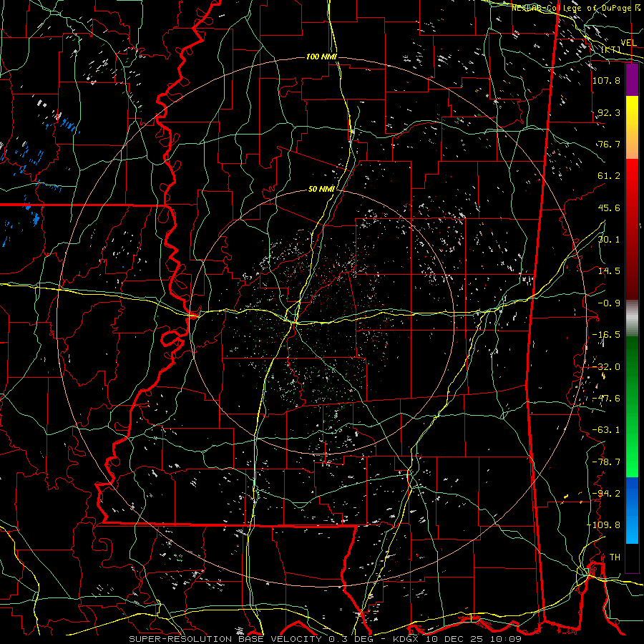The image size is (644, 644).
Task: Click the -47.6 legend value
Action: [607, 399]
